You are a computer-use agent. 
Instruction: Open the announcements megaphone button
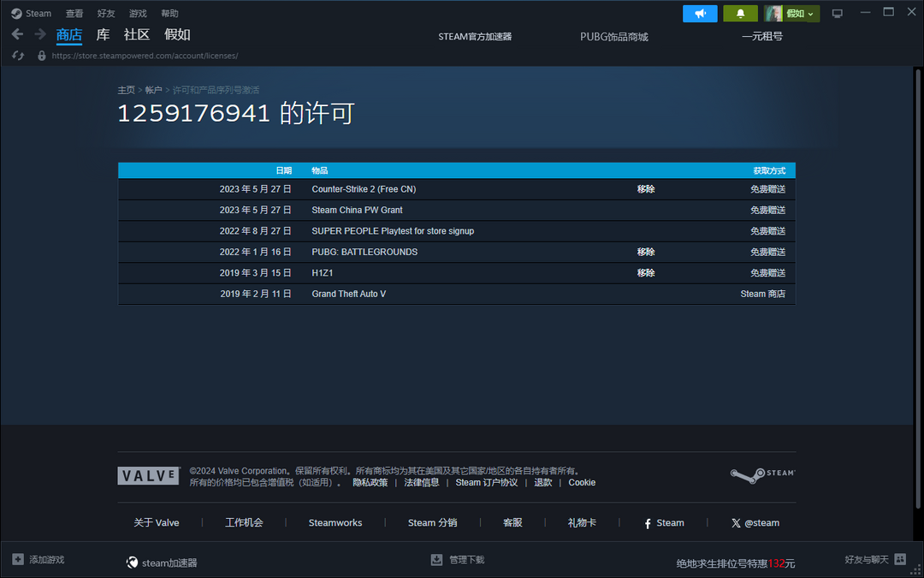pyautogui.click(x=700, y=14)
